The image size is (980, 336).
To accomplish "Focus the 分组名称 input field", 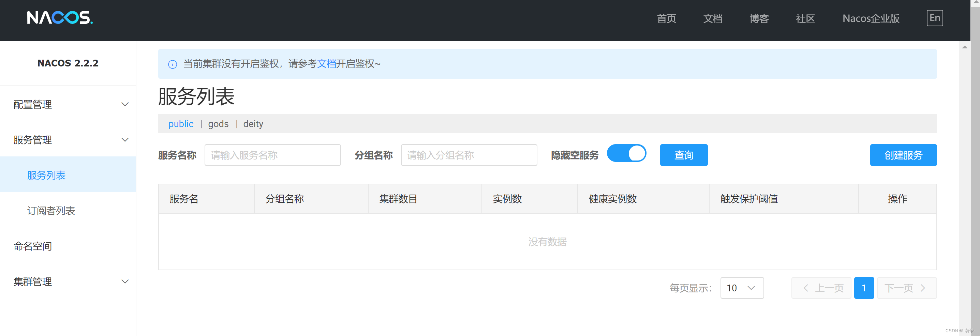I will coord(469,155).
